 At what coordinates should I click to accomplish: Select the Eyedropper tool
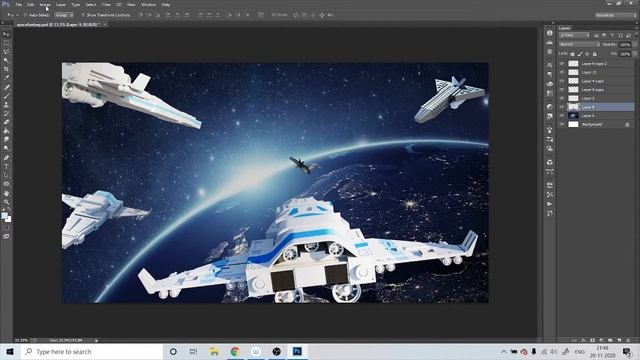pos(6,78)
